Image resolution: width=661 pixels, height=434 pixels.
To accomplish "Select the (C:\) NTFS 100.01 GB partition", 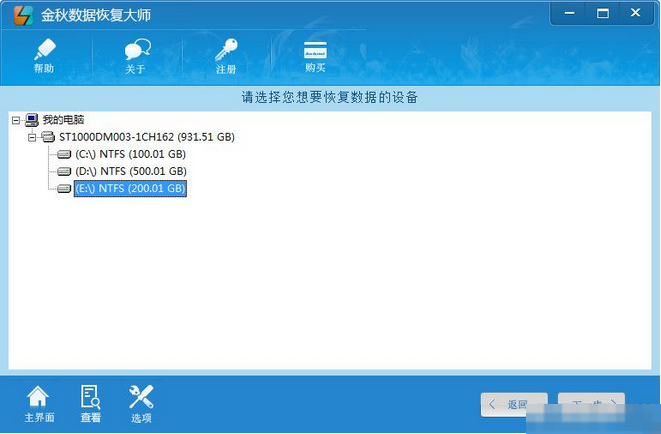I will [x=130, y=154].
